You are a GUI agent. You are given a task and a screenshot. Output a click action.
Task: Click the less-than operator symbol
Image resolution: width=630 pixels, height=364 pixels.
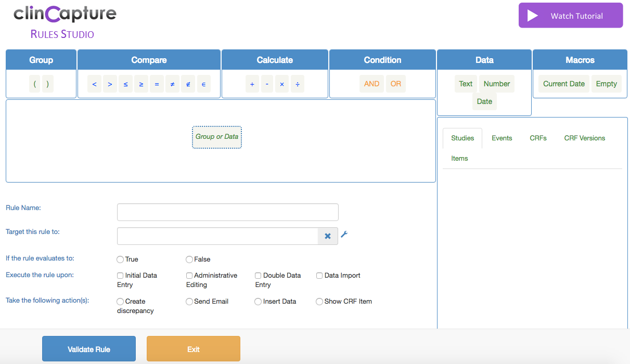pos(94,84)
